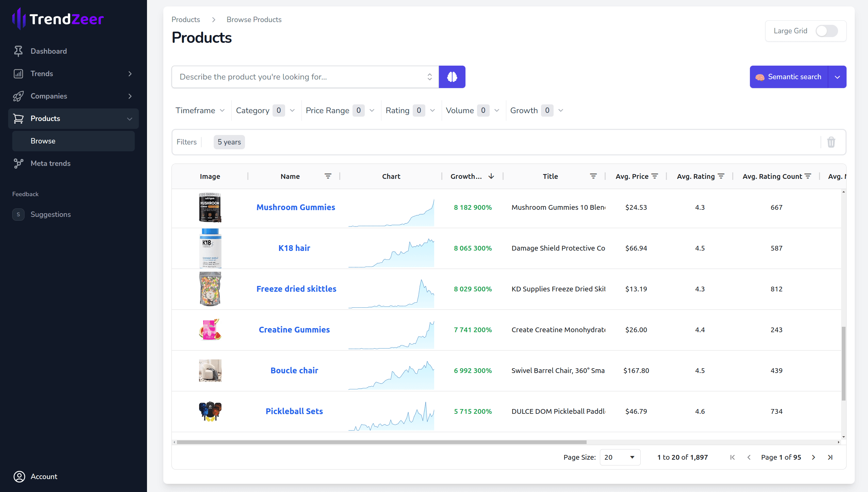The width and height of the screenshot is (868, 492).
Task: Open Meta trends in the sidebar
Action: pyautogui.click(x=50, y=163)
